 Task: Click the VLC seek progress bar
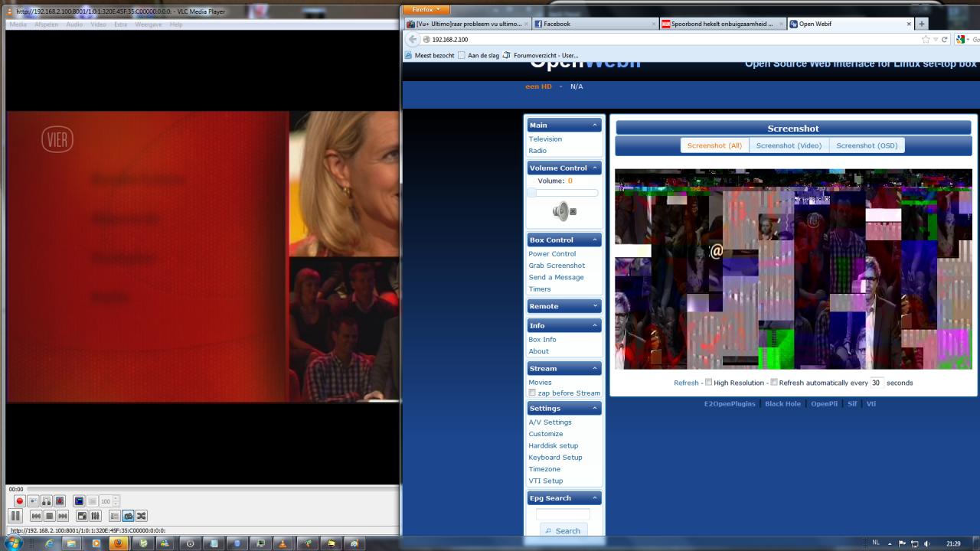(213, 489)
